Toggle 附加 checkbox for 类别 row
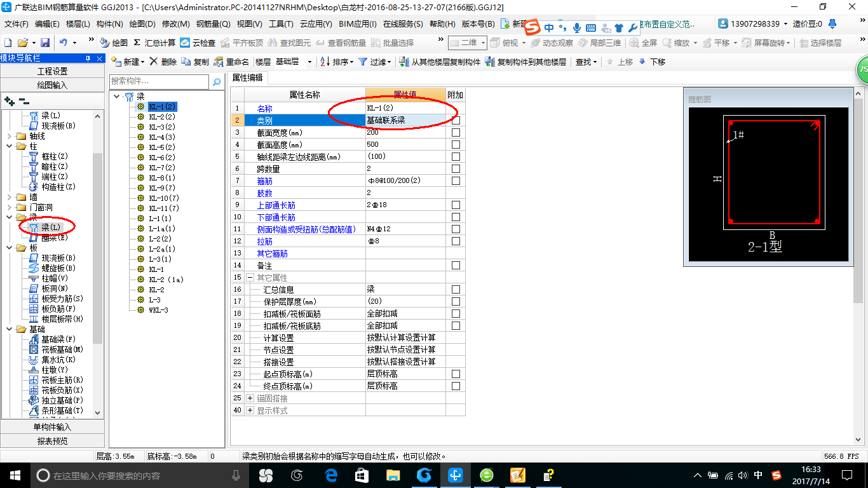The width and height of the screenshot is (868, 488). coord(456,120)
